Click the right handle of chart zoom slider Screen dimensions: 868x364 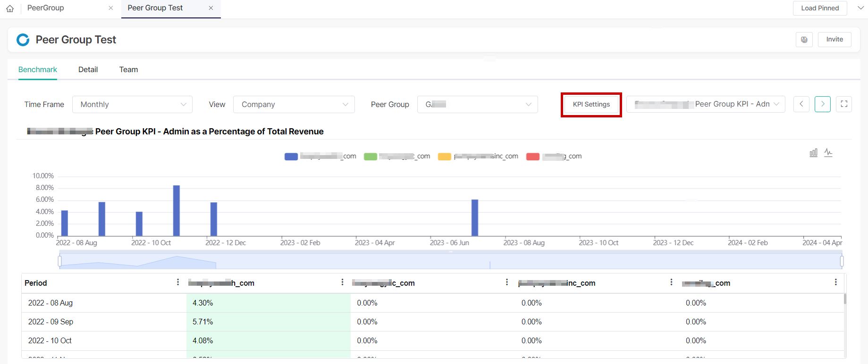tap(842, 261)
